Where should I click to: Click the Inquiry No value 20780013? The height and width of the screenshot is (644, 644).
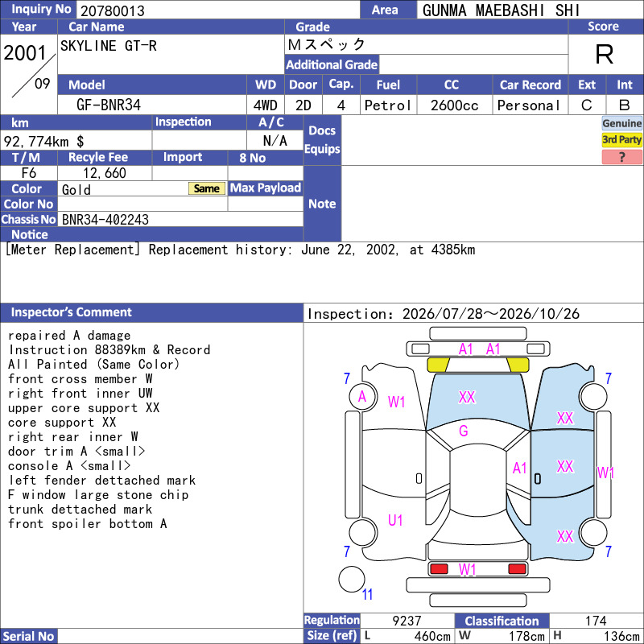tap(113, 10)
